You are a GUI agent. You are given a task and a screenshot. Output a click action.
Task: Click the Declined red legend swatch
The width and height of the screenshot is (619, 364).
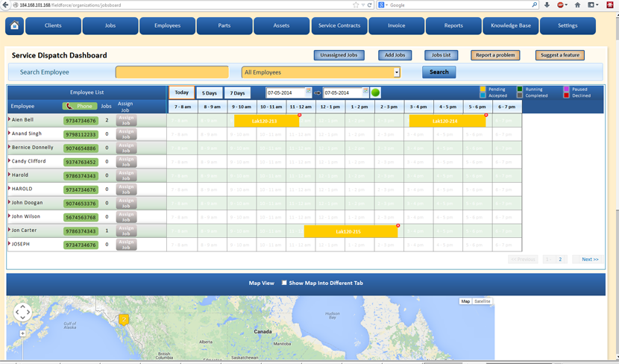(566, 95)
